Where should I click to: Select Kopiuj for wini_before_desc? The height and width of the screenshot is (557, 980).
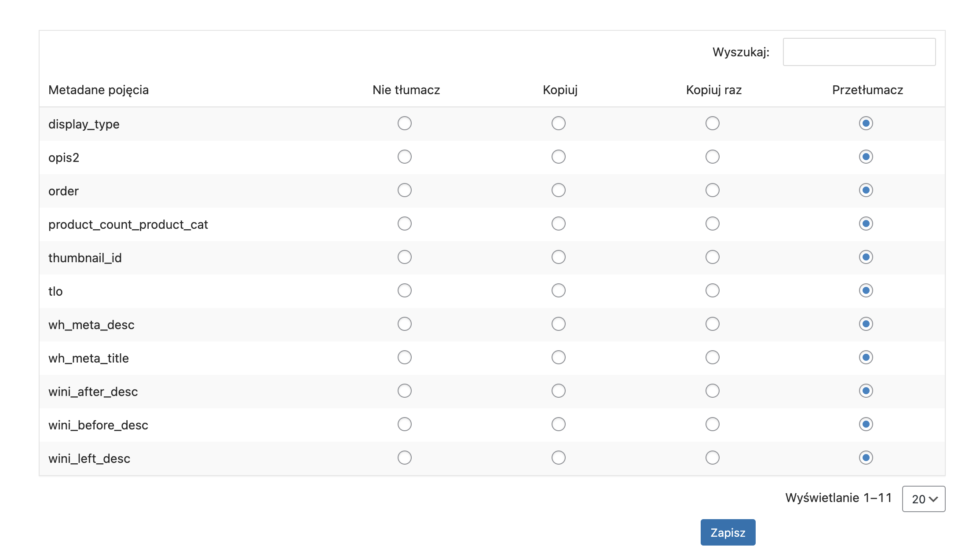click(x=559, y=424)
